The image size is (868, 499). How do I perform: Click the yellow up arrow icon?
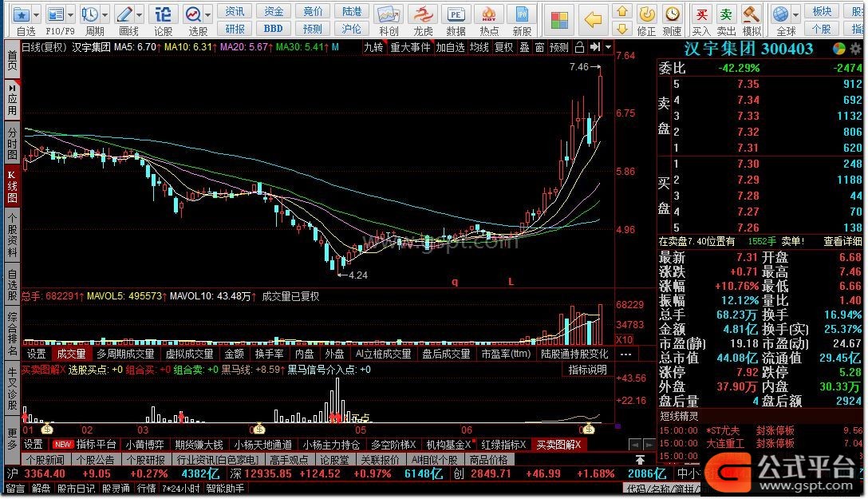click(x=622, y=11)
